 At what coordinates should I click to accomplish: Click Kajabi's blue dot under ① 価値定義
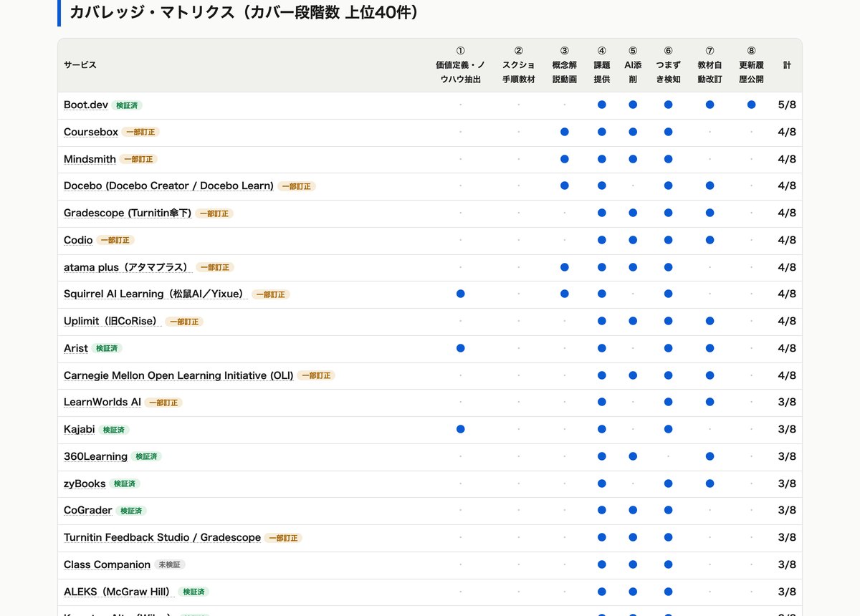click(460, 429)
